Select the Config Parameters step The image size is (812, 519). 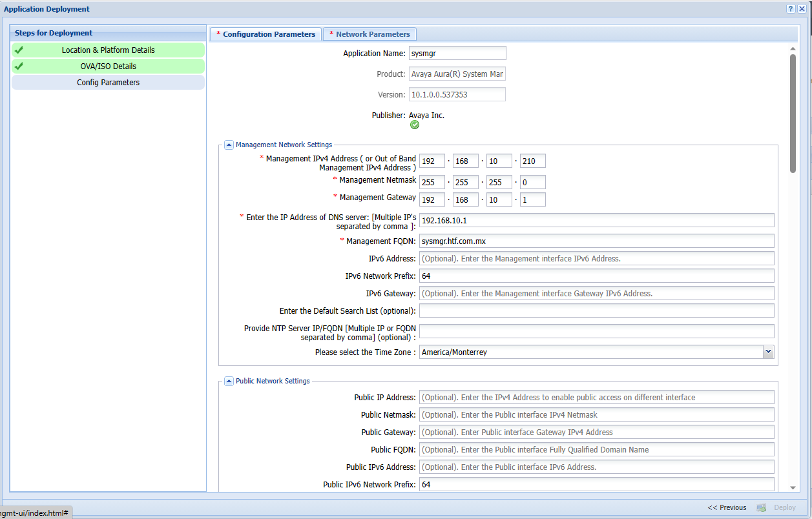point(108,83)
